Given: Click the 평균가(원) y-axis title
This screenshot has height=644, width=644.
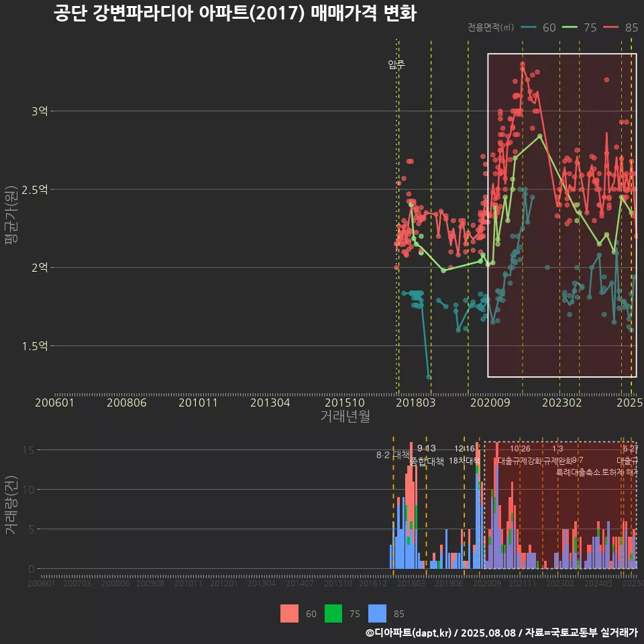Looking at the screenshot, I should [x=11, y=215].
